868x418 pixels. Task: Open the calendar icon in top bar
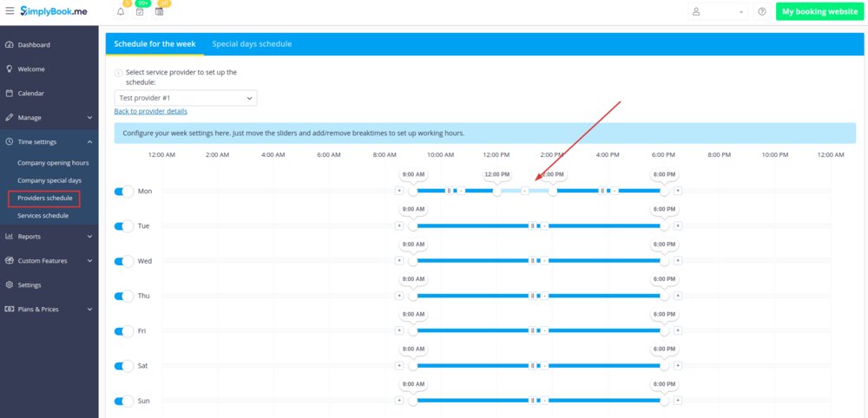pyautogui.click(x=159, y=12)
